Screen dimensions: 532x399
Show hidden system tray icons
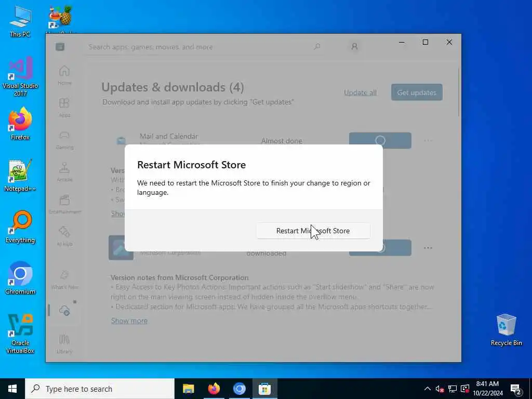point(428,389)
